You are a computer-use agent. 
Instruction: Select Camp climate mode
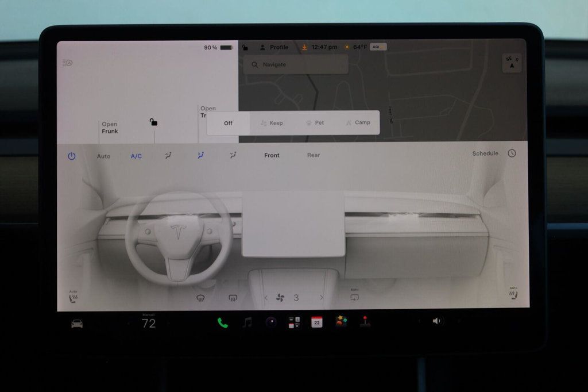pos(358,122)
